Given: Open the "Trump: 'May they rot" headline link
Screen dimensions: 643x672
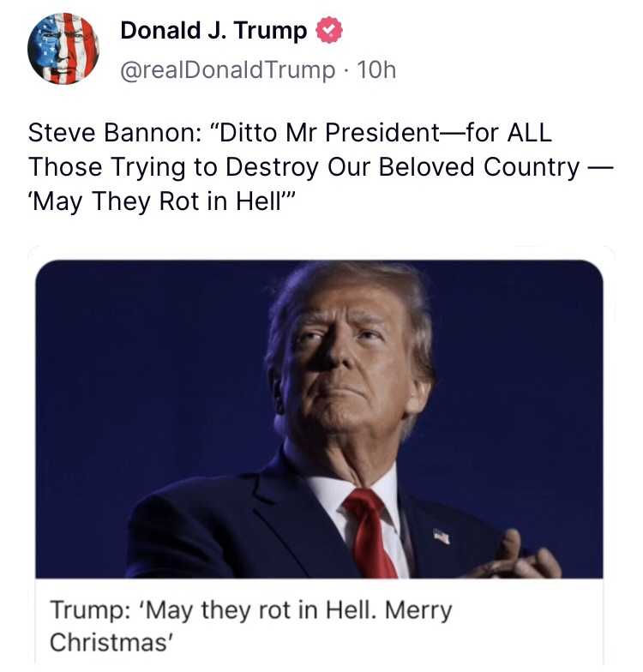Looking at the screenshot, I should pyautogui.click(x=250, y=612).
